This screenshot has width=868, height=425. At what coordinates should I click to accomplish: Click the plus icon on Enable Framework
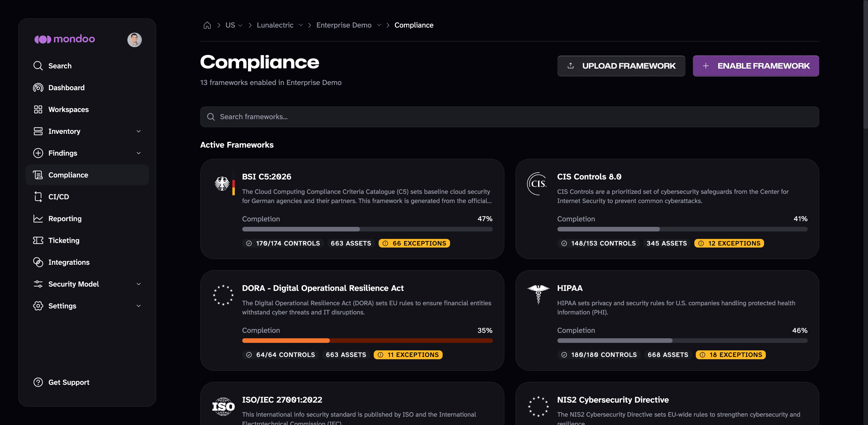(706, 66)
